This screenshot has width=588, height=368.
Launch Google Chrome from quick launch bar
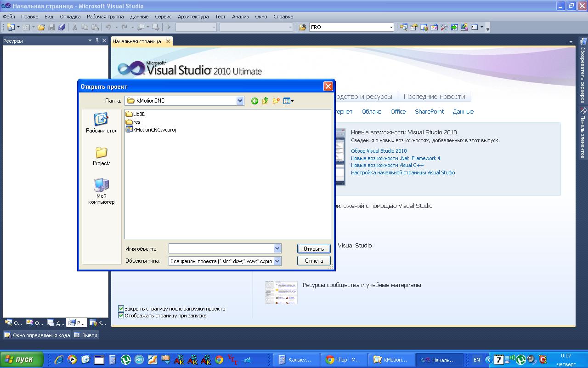tap(220, 360)
